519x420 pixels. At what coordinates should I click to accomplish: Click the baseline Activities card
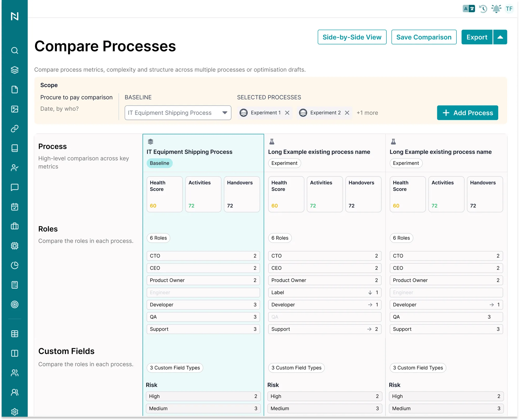point(203,194)
